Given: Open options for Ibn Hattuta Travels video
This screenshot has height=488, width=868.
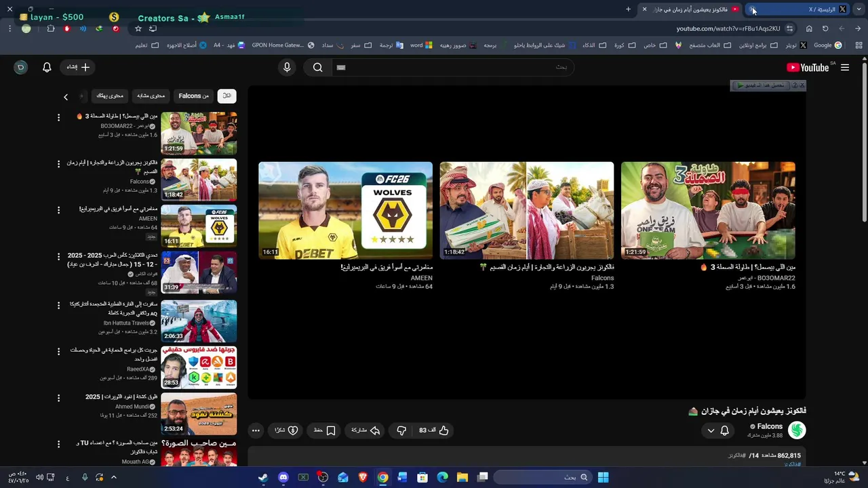Looking at the screenshot, I should (x=58, y=305).
